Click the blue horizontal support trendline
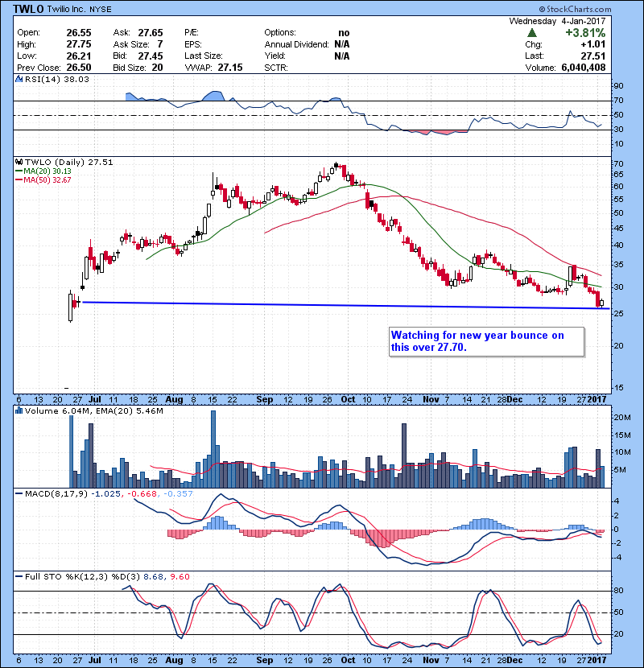Viewport: 644px width, 668px height. (345, 306)
